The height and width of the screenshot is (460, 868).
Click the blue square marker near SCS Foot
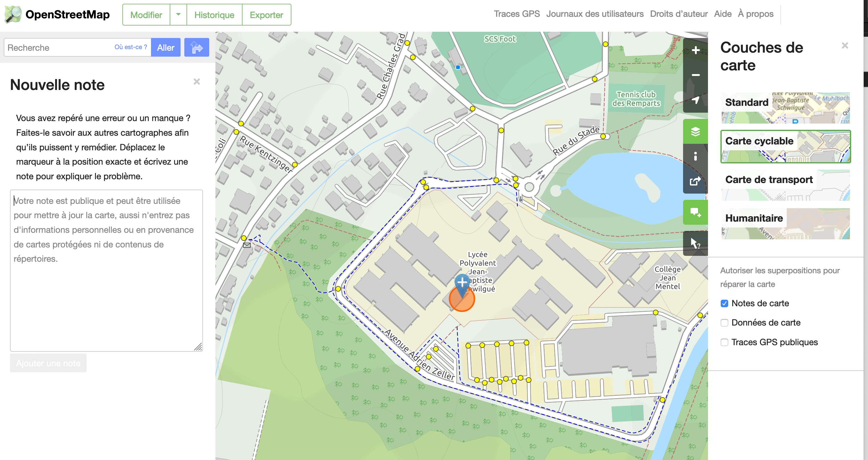point(458,67)
